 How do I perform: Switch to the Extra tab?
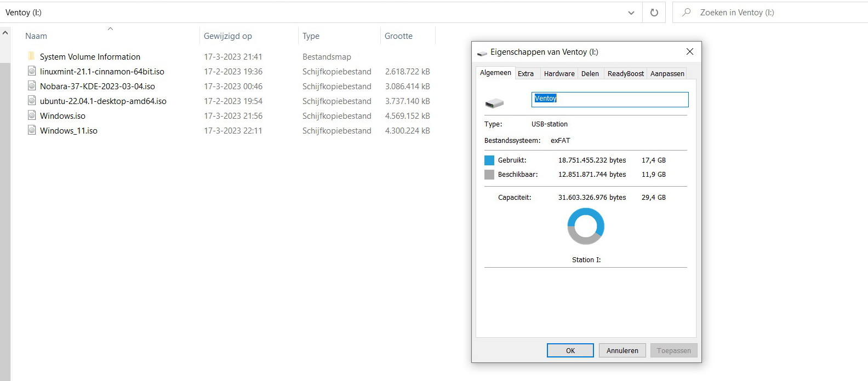click(526, 73)
